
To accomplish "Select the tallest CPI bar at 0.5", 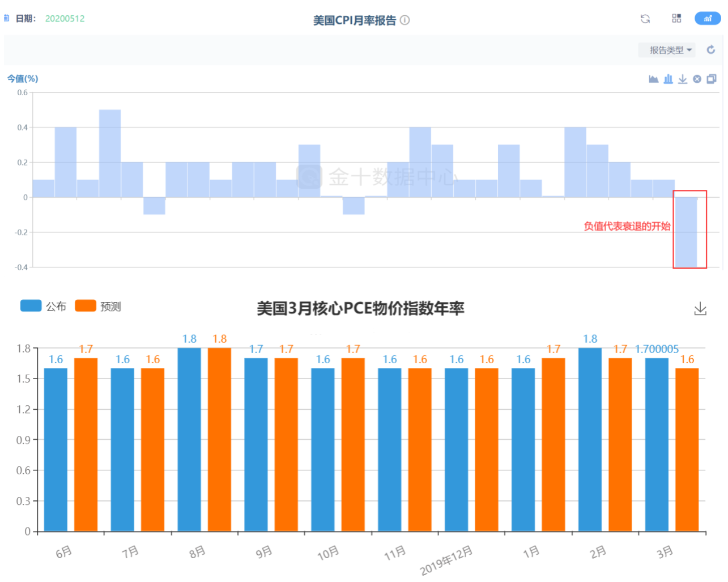I will (x=110, y=154).
